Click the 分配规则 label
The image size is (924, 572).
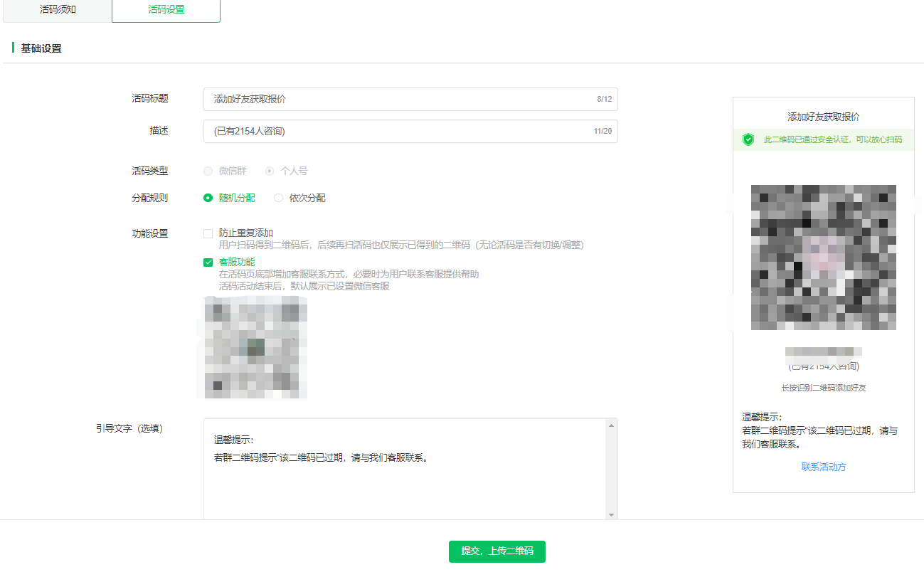point(150,198)
